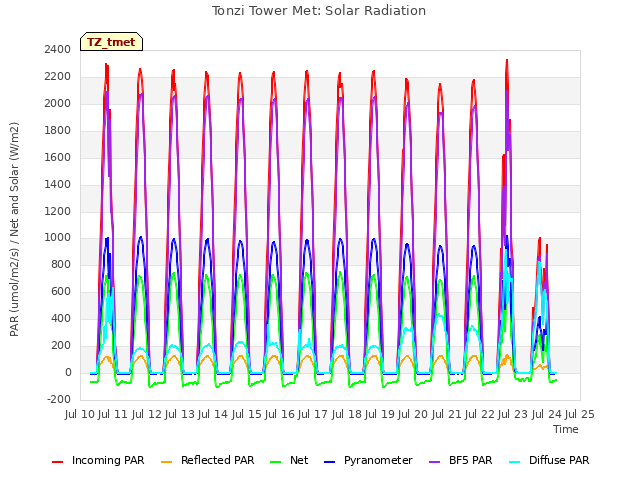Select the Incoming PAR legend label
This screenshot has width=640, height=480.
(108, 460)
